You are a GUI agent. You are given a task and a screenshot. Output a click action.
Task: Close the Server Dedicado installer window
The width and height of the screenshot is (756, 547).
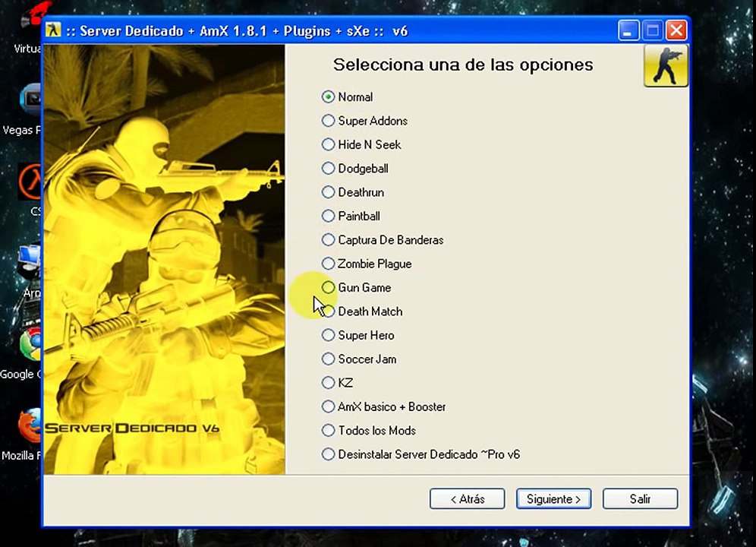(676, 31)
